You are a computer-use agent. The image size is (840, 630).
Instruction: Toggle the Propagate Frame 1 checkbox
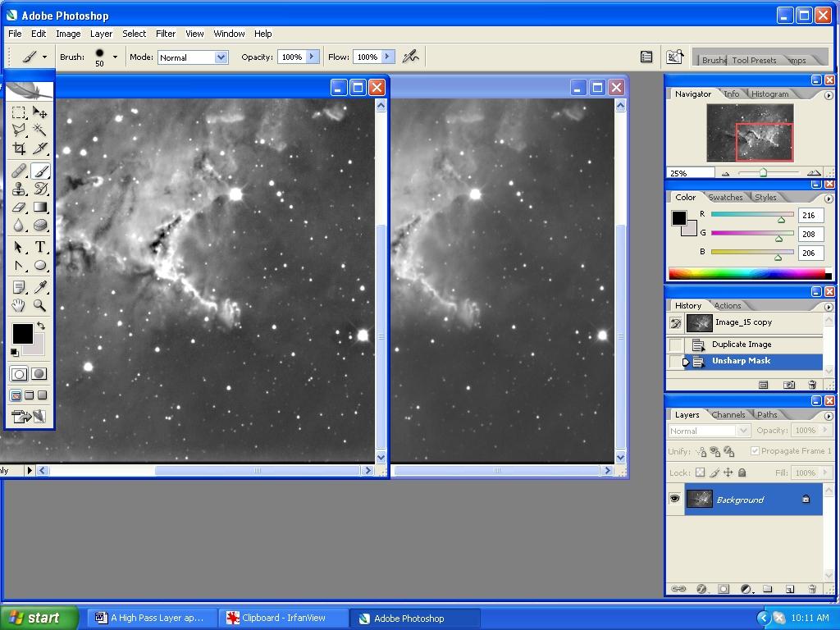755,451
